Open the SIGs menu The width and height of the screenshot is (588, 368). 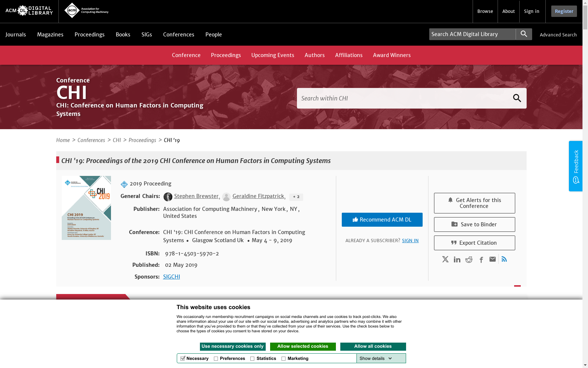coord(147,35)
